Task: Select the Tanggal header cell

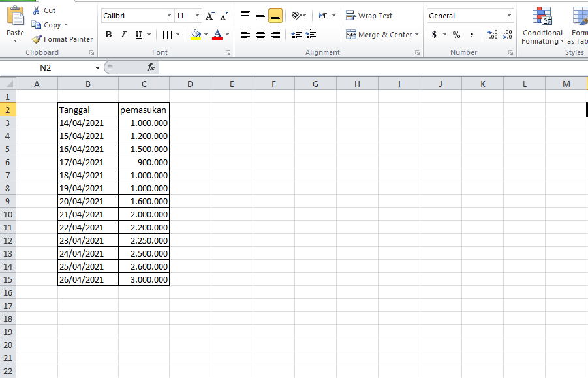Action: click(x=88, y=110)
